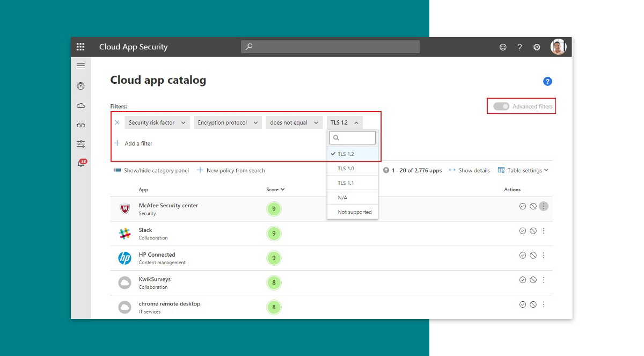The width and height of the screenshot is (644, 356).
Task: Remove the filter with the X icon
Action: (117, 122)
